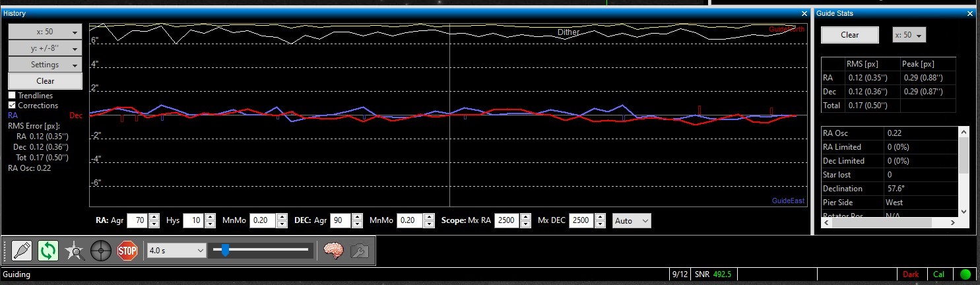Open the Connect Equipment USB cable icon
980x285 pixels.
click(22, 251)
